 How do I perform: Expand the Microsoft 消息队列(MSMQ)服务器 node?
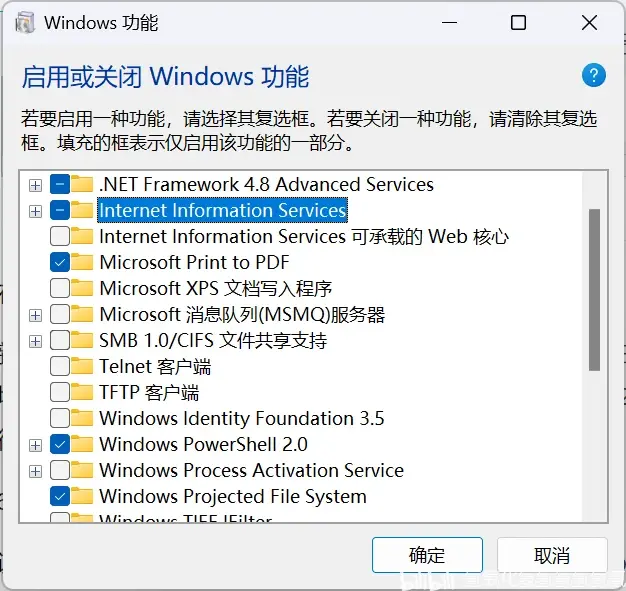tap(36, 315)
